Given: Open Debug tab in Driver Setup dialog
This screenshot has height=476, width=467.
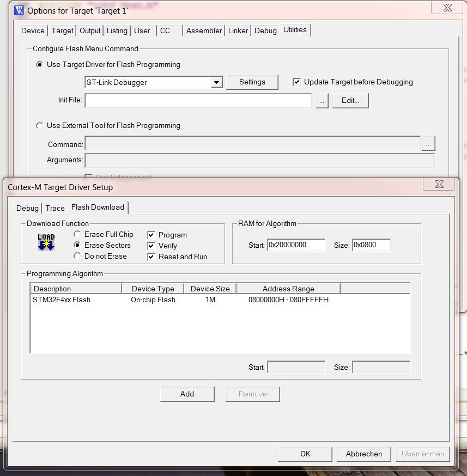Looking at the screenshot, I should [x=27, y=208].
